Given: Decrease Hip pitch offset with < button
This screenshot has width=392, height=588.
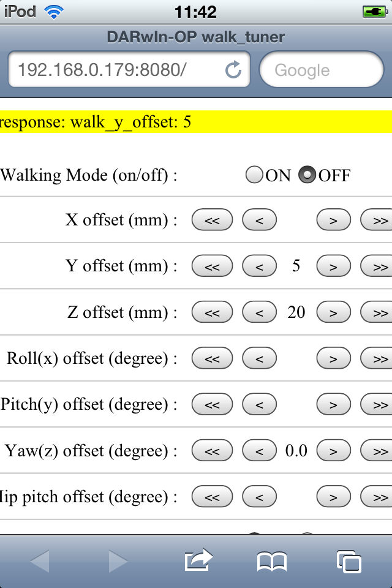Looking at the screenshot, I should pyautogui.click(x=259, y=497).
